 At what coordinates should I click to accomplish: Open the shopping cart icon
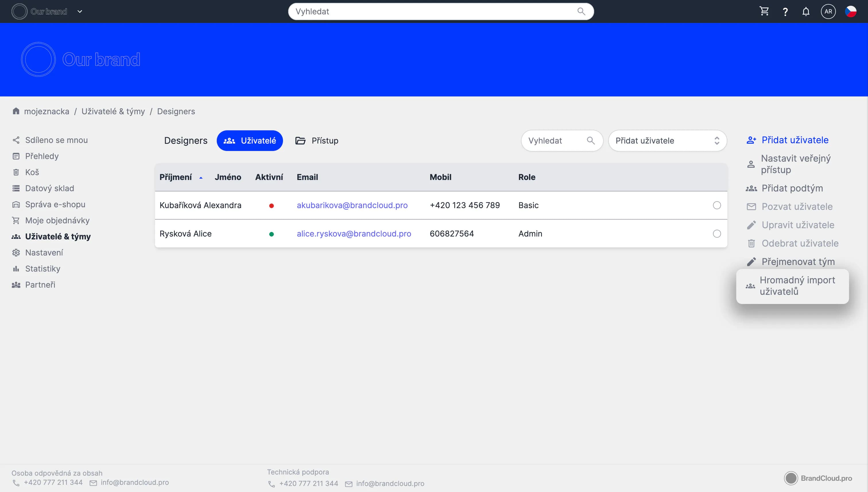(x=764, y=11)
